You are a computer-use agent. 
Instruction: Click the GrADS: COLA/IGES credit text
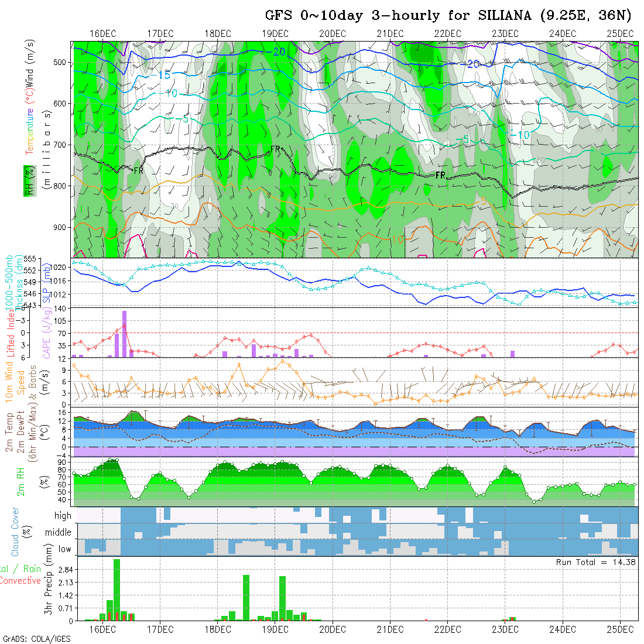tap(36, 639)
